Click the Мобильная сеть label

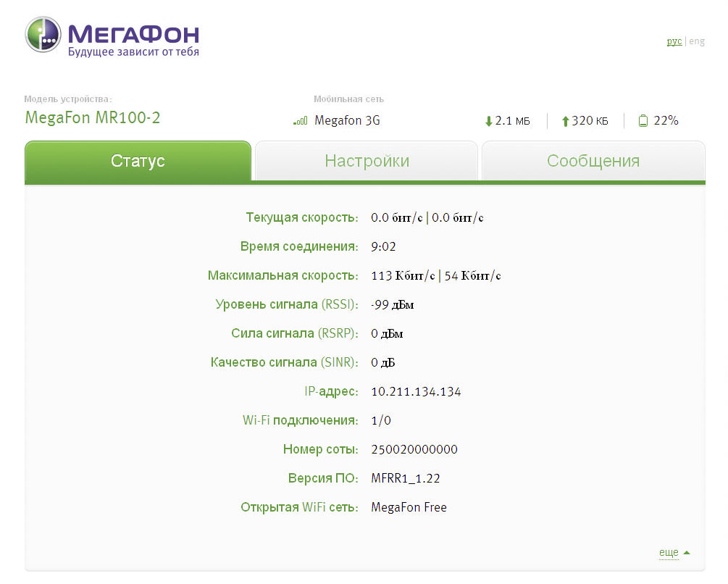point(348,99)
